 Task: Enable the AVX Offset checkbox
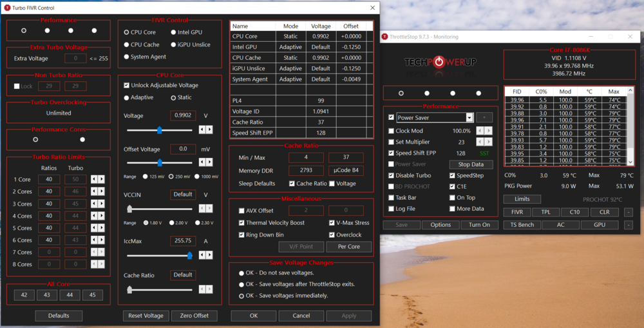(x=241, y=211)
